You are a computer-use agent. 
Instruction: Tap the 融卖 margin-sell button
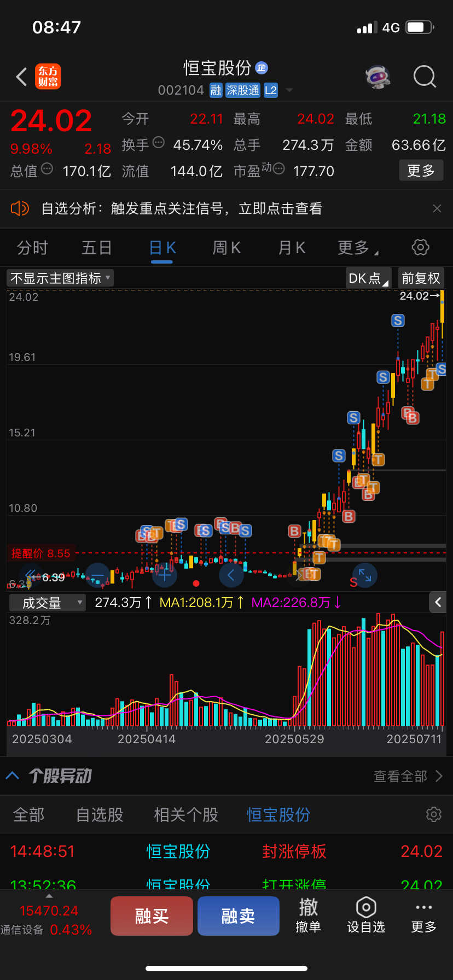(238, 916)
